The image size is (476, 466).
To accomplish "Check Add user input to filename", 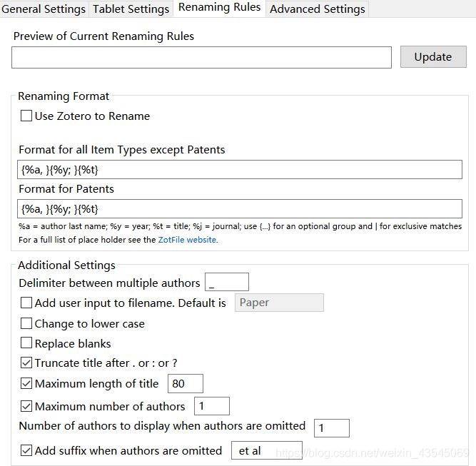I will [x=26, y=303].
